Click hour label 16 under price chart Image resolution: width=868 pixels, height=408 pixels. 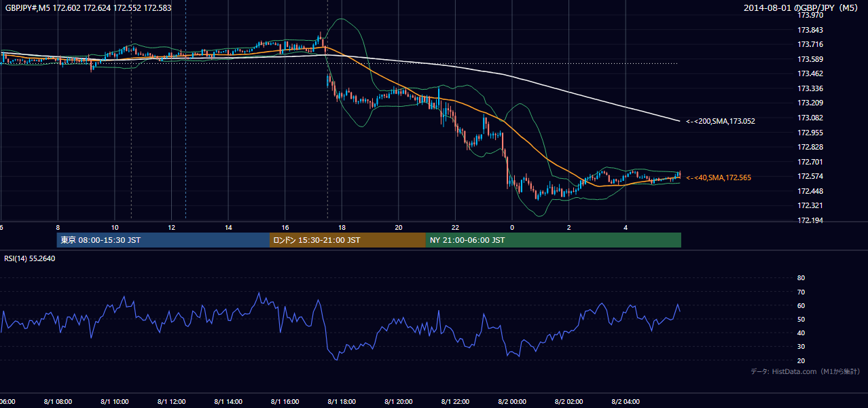point(285,228)
